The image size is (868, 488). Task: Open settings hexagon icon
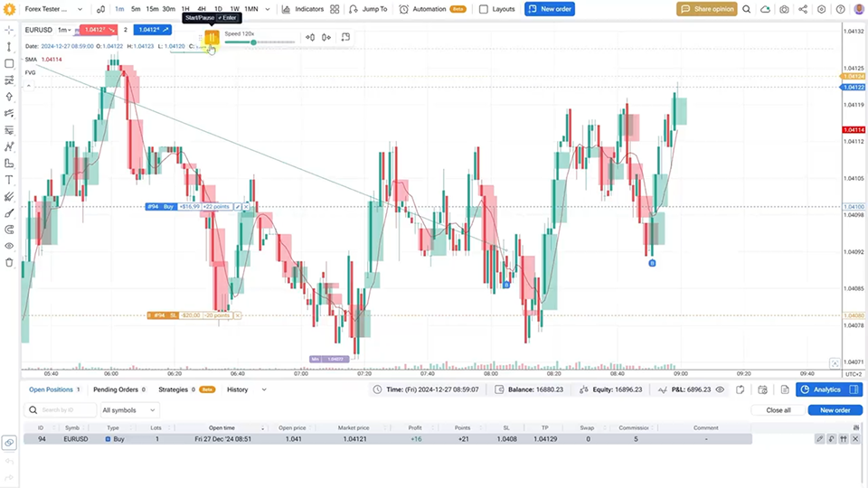(822, 9)
